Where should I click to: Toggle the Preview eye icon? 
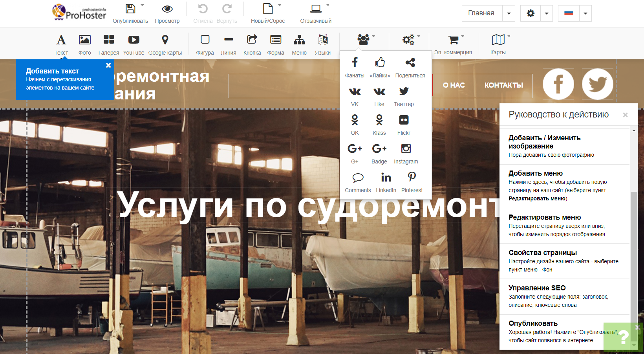tap(167, 9)
